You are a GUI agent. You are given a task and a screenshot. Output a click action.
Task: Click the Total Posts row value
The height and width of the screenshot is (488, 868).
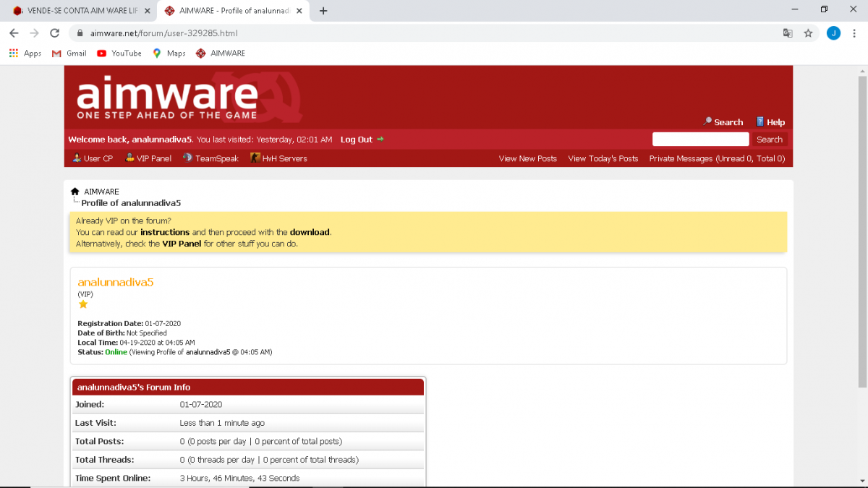[x=261, y=441]
